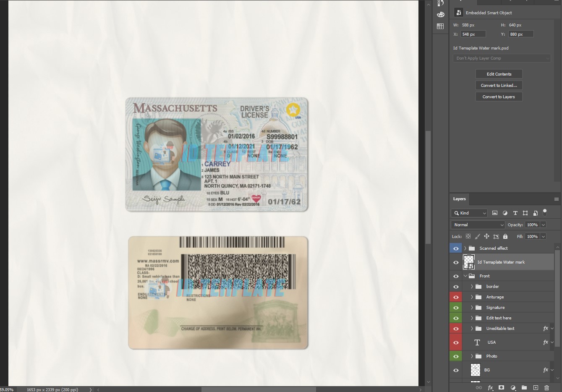Click the Fill value field
Viewport: 562px width, 392px height.
(532, 237)
